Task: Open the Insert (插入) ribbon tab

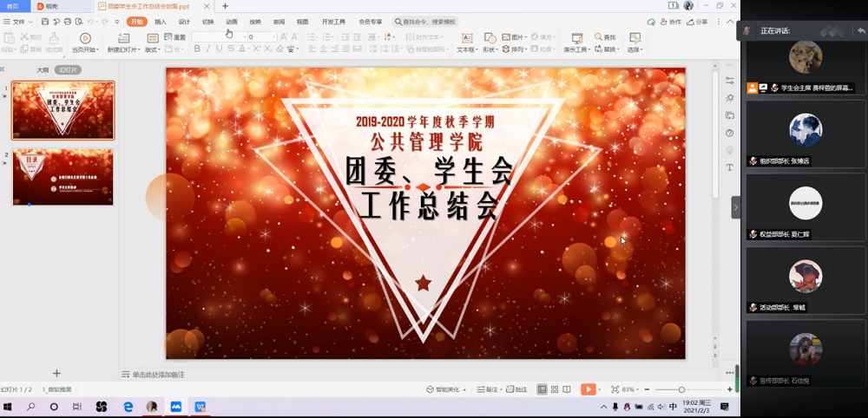Action: point(161,22)
